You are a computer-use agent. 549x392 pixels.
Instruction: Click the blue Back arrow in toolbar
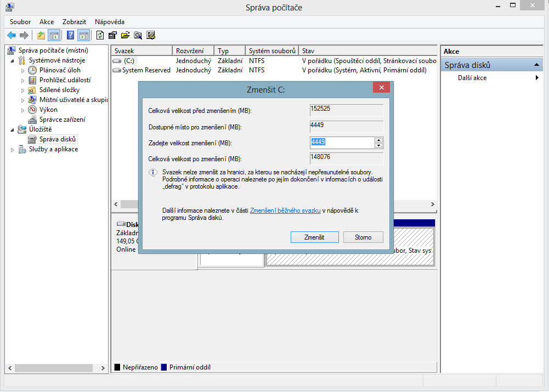[11, 36]
